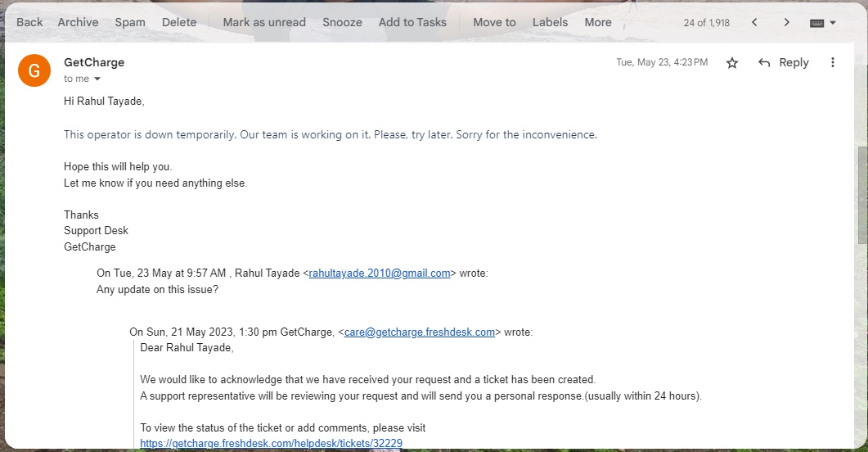Mark as unread
This screenshot has height=452, width=868.
264,22
